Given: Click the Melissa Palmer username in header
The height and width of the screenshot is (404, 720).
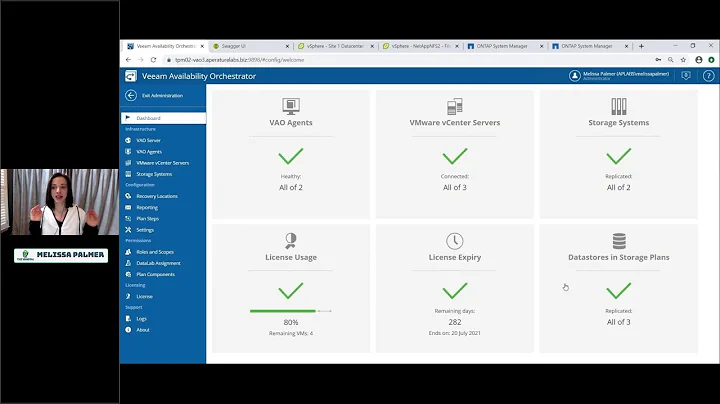Looking at the screenshot, I should pyautogui.click(x=626, y=74).
